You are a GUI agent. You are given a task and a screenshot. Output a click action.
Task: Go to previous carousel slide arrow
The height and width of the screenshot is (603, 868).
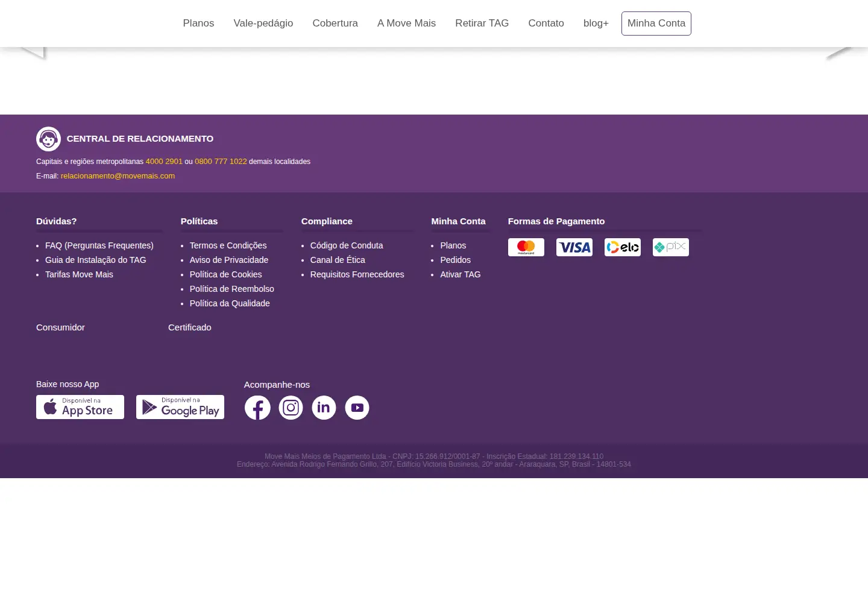(x=33, y=53)
